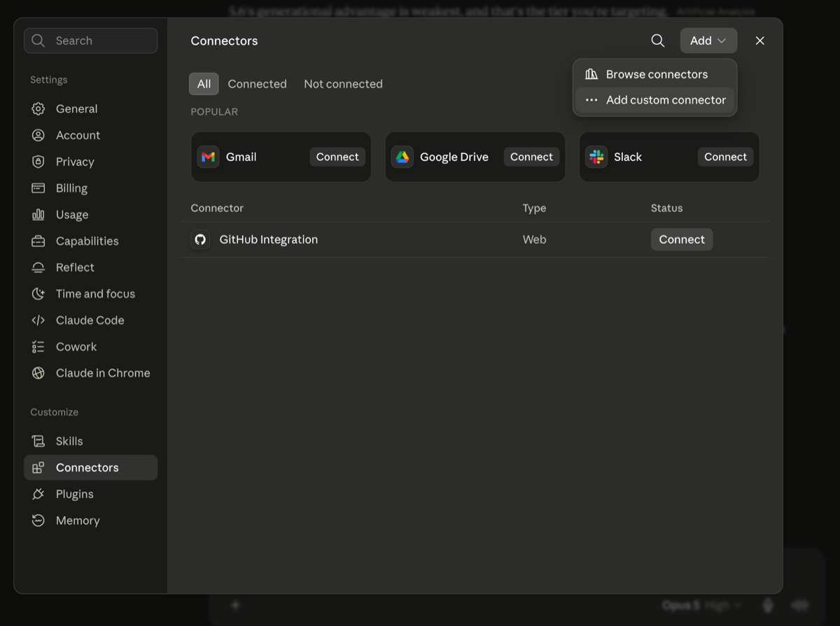
Task: Click the Reflect icon in sidebar
Action: point(38,268)
